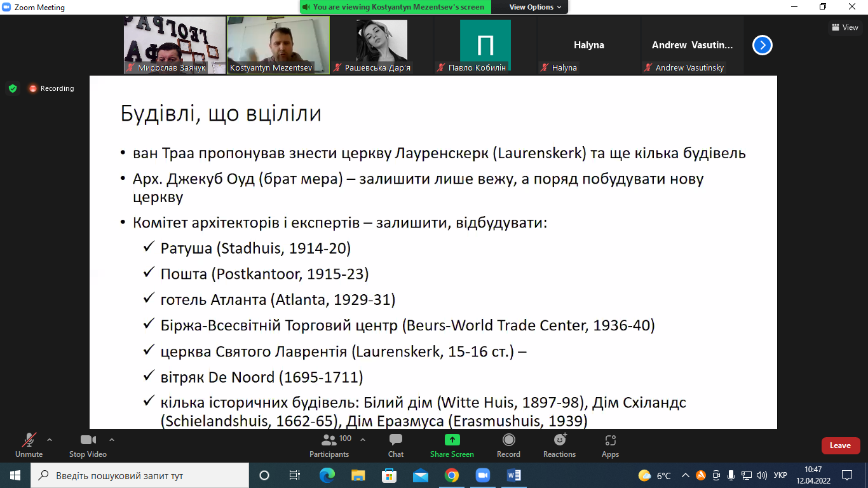868x488 pixels.
Task: Click the Record button
Action: pos(508,445)
